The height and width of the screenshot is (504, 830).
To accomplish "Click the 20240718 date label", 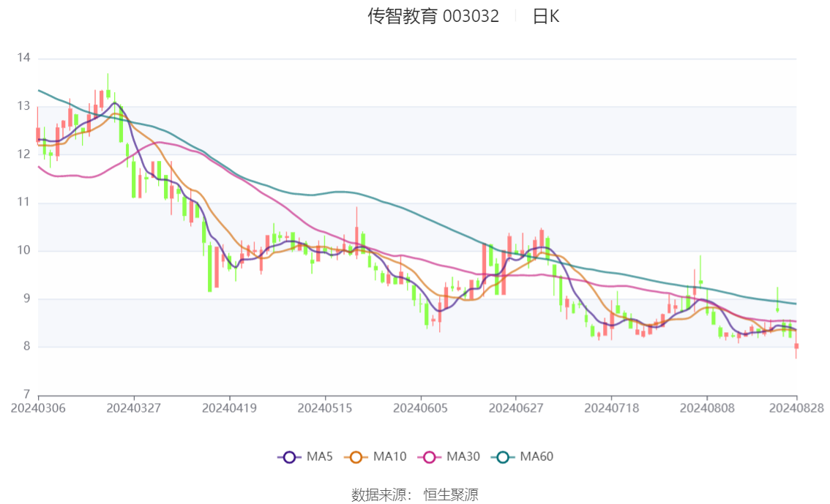I will pos(611,408).
